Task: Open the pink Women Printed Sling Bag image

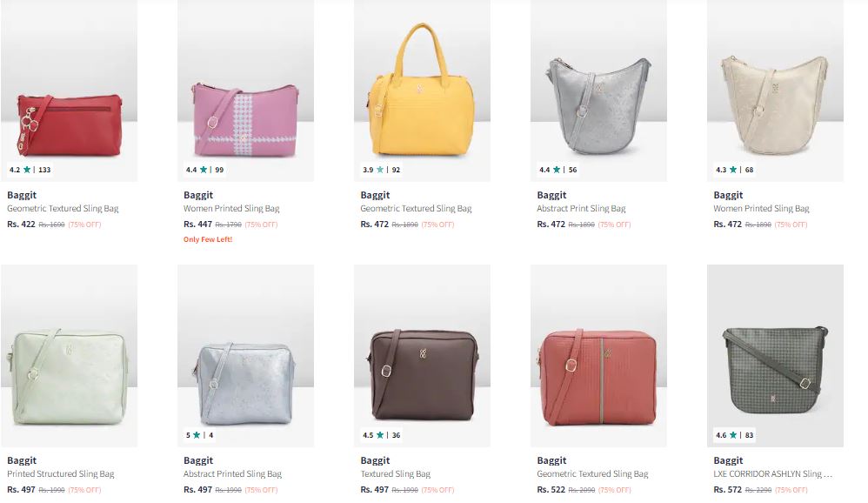Action: point(246,91)
